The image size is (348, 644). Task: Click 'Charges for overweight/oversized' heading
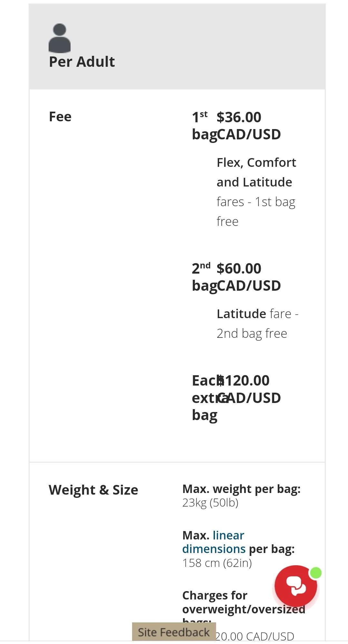pos(226,602)
